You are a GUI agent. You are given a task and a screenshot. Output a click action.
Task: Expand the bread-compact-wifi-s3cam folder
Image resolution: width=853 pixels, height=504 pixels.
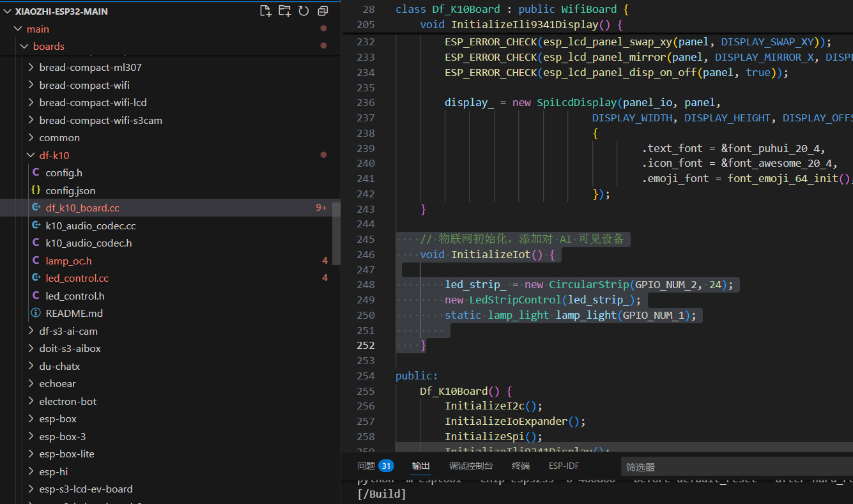(32, 120)
